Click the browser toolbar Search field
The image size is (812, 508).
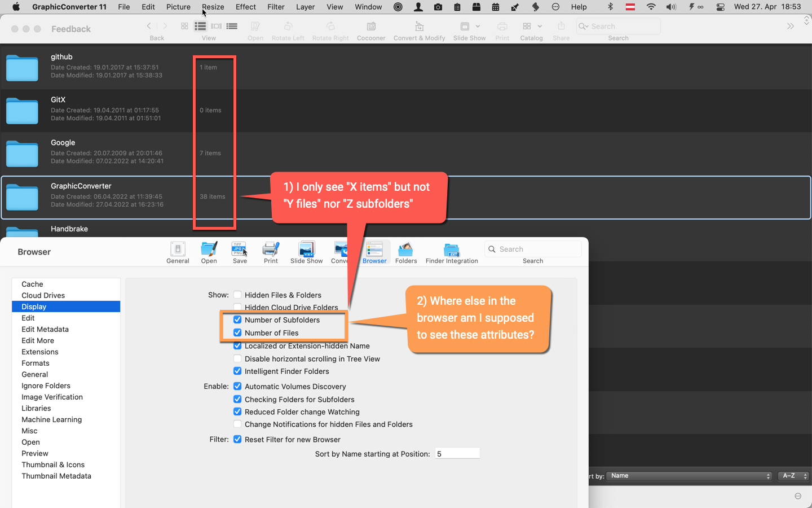tap(618, 26)
